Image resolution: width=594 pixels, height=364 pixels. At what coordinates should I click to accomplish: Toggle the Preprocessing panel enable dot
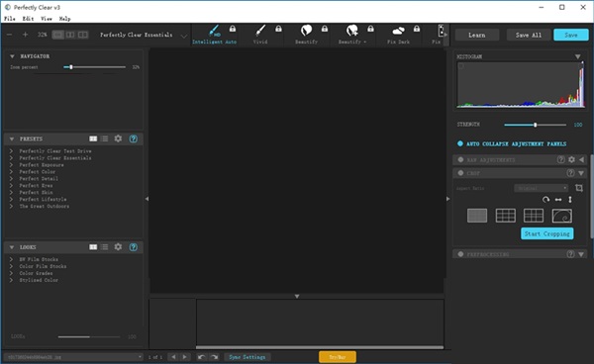point(460,254)
